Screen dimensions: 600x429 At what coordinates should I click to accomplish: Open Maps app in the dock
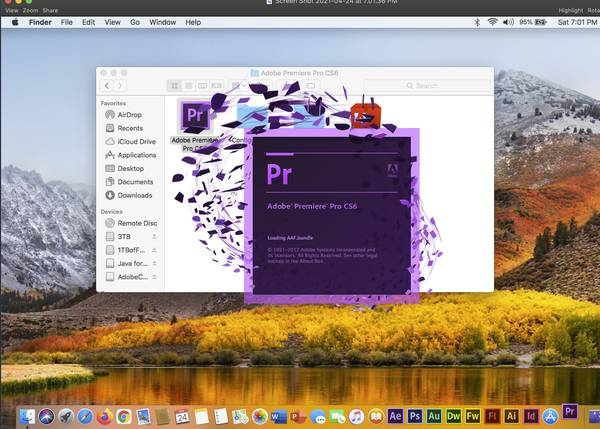click(240, 416)
